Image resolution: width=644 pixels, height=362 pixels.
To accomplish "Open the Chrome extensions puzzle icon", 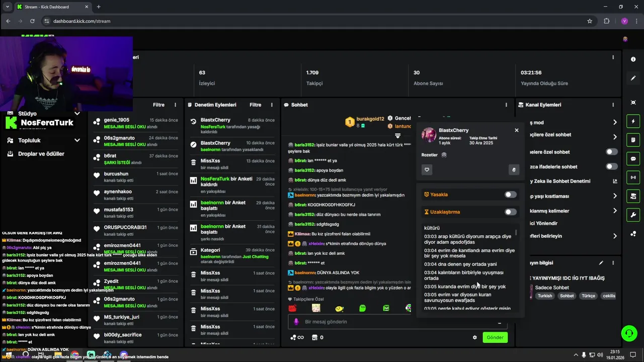I will click(606, 21).
